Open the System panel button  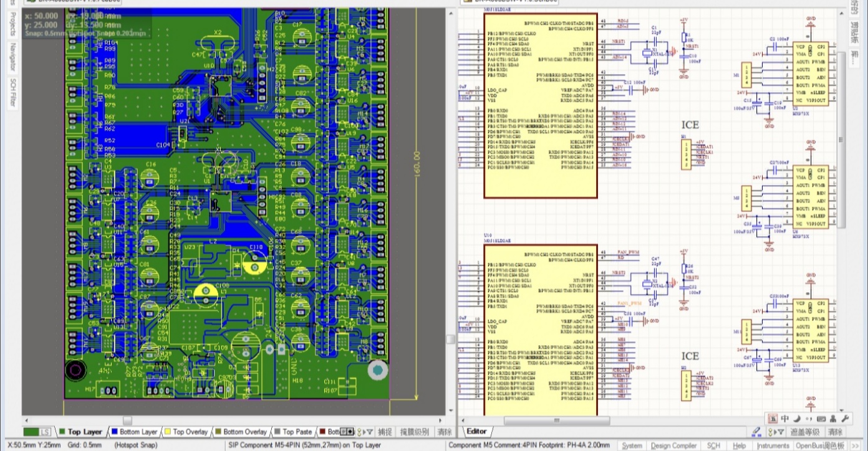click(632, 445)
